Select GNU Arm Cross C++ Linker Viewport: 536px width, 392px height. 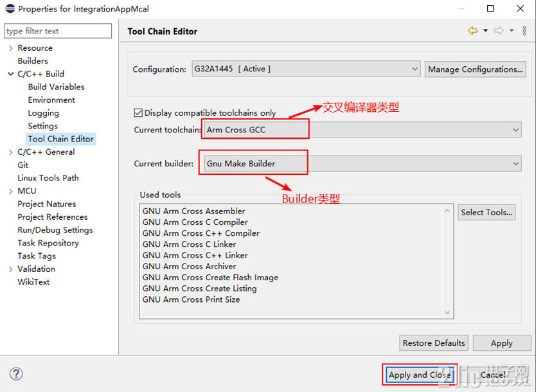[x=195, y=255]
